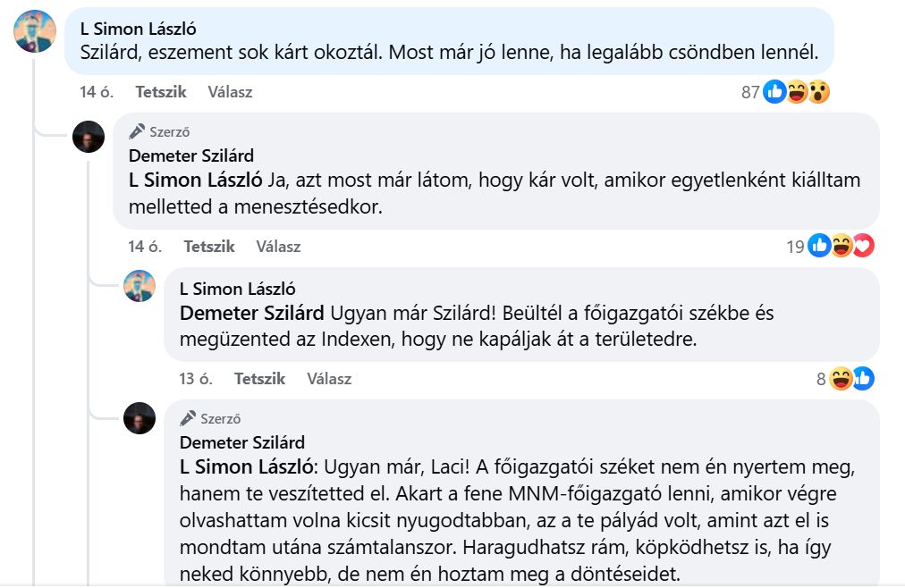Click the reaction emojis on the 87-reaction comment
905x588 pixels.
pos(797,91)
